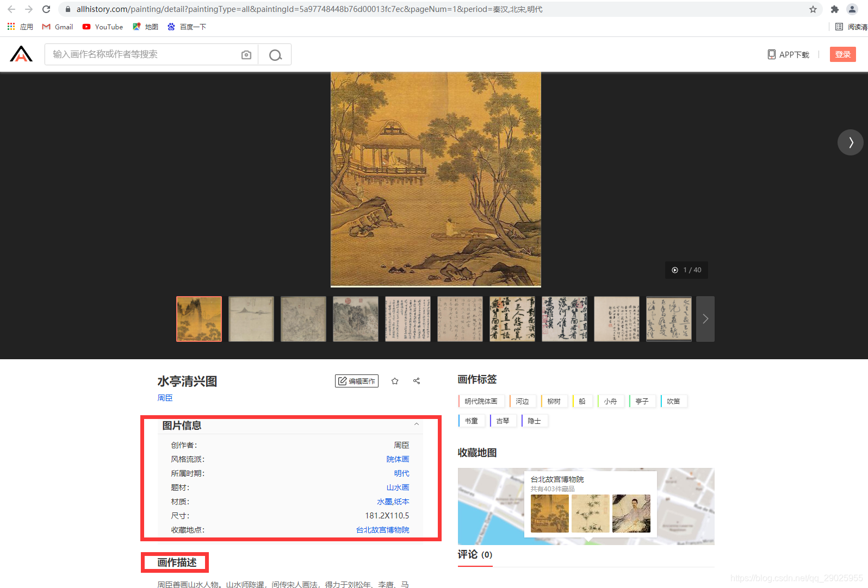Image resolution: width=868 pixels, height=588 pixels.
Task: Open the first map card painting thumbnail
Action: pyautogui.click(x=550, y=514)
